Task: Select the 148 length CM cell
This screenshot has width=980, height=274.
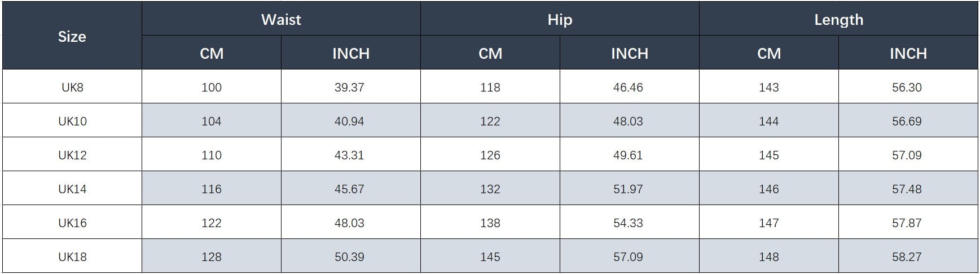Action: pos(769,257)
